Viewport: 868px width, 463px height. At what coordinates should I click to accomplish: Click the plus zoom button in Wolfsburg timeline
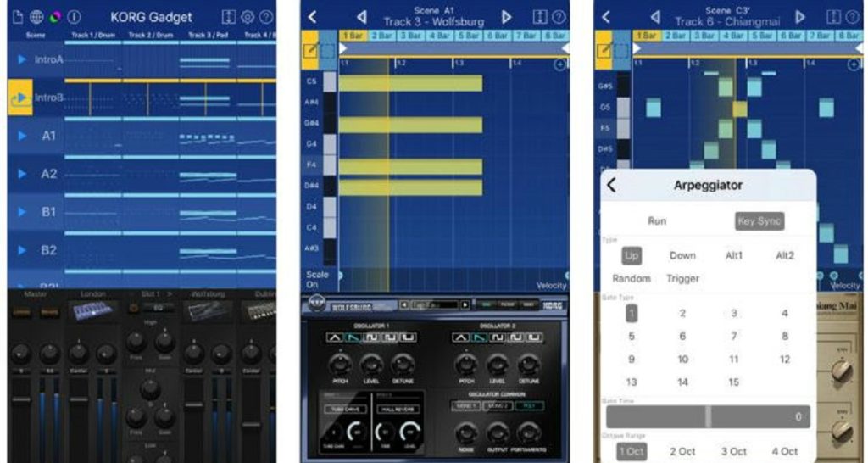pyautogui.click(x=559, y=64)
